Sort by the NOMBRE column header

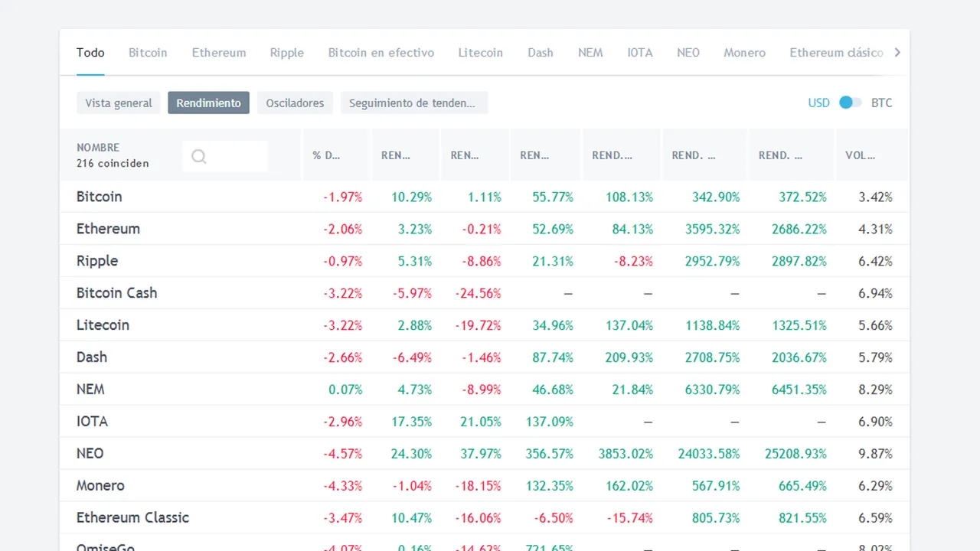(x=98, y=148)
